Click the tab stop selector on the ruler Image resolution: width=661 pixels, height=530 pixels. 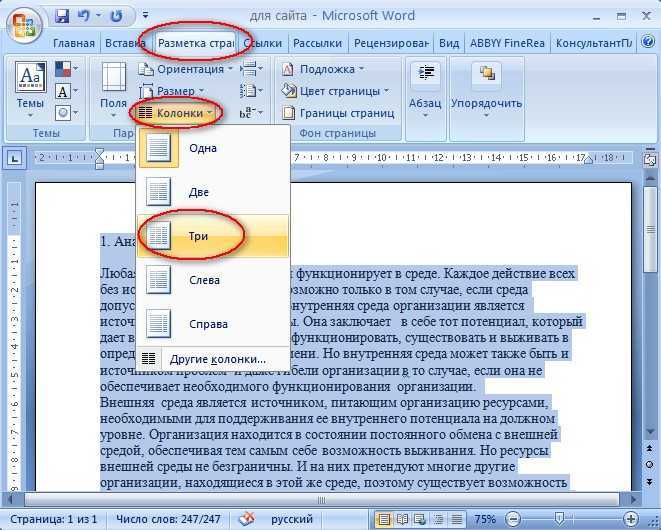pyautogui.click(x=15, y=159)
